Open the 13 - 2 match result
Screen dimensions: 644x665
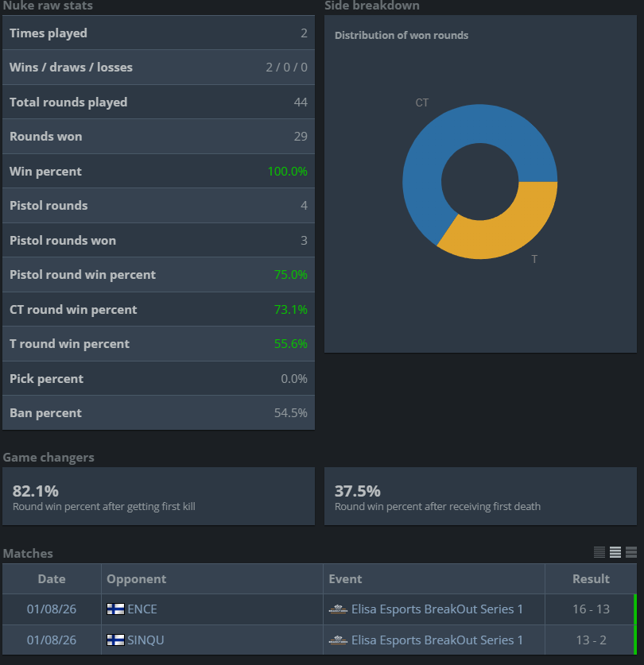(591, 640)
